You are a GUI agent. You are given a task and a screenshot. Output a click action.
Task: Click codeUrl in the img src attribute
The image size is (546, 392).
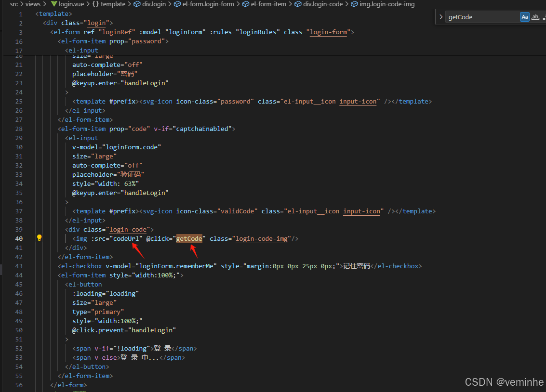click(126, 238)
